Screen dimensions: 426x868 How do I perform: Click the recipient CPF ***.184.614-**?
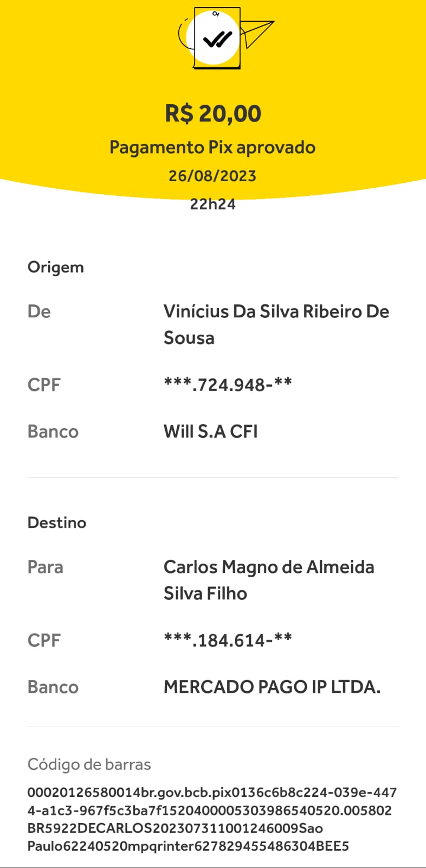coord(228,640)
